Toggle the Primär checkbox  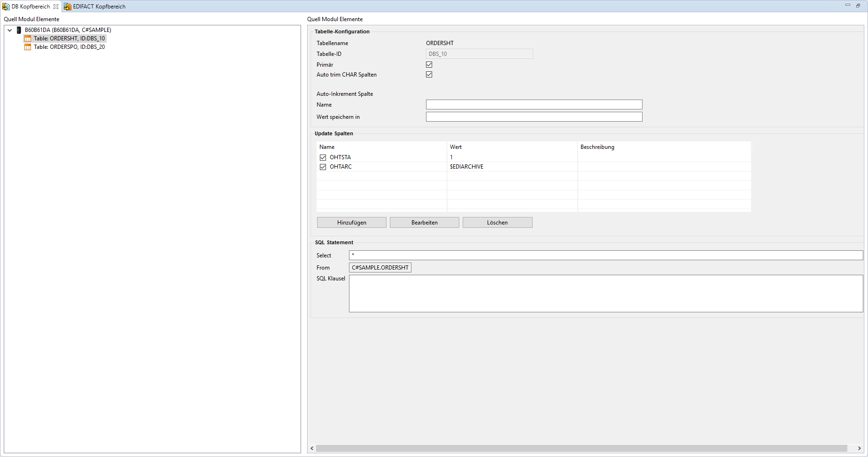click(x=429, y=65)
